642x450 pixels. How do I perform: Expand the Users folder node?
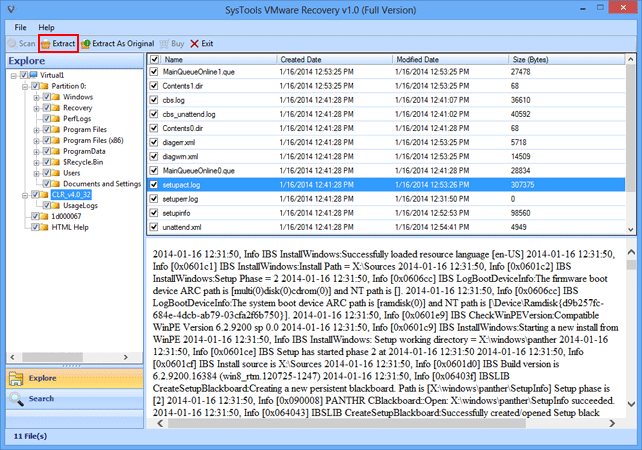(37, 173)
